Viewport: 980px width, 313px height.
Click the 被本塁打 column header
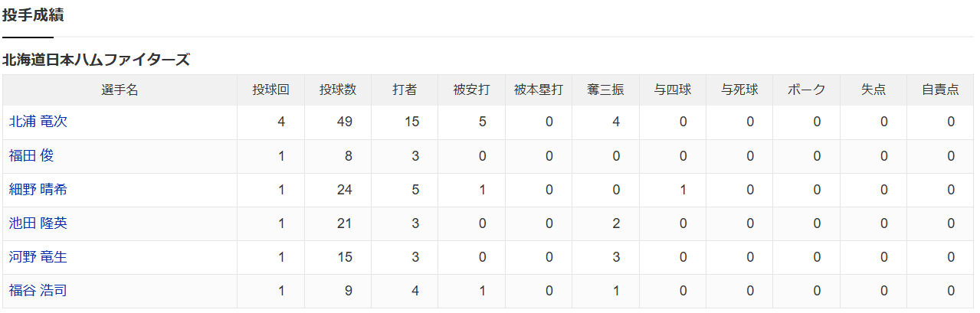(x=539, y=90)
